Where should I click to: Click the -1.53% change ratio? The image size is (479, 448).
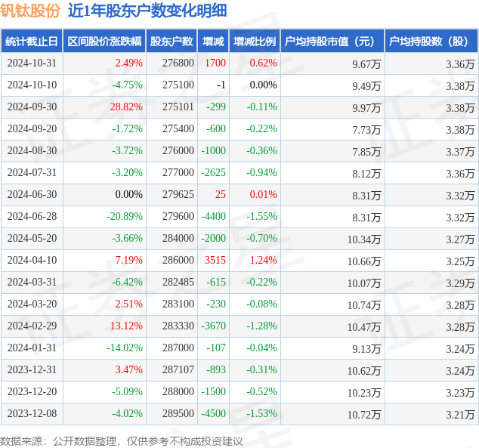click(261, 413)
